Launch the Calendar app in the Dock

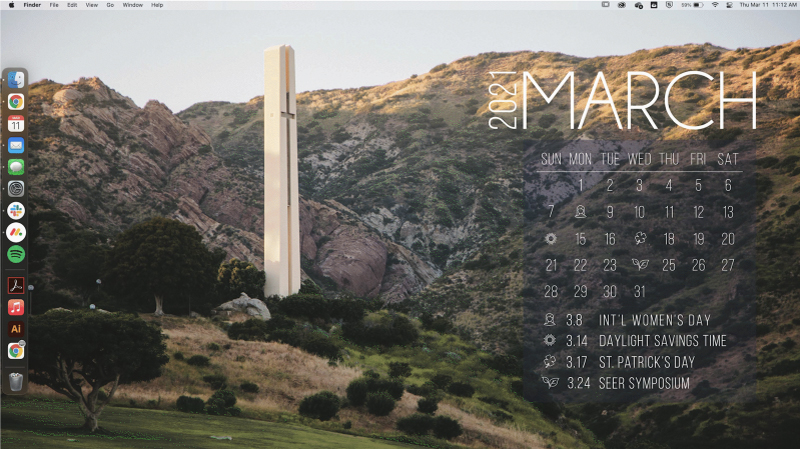(x=16, y=123)
